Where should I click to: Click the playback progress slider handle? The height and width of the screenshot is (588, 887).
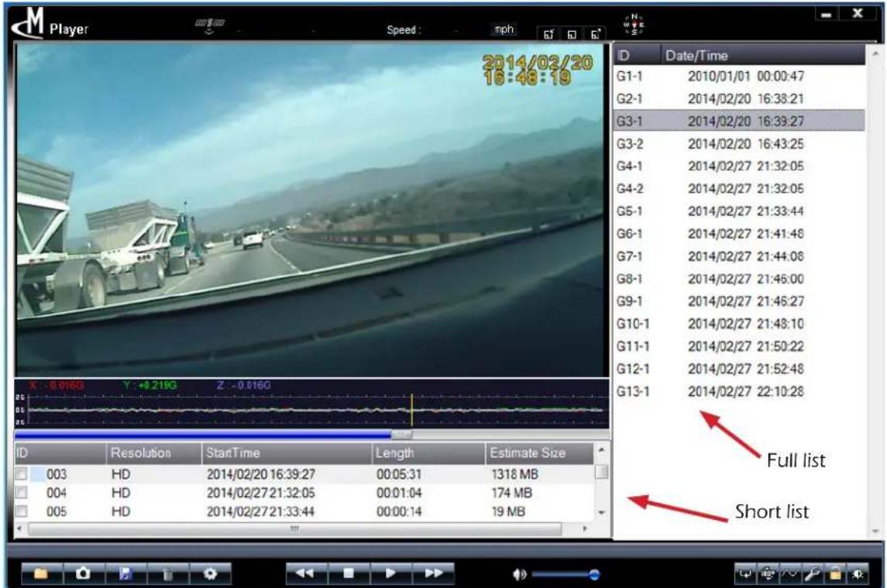pyautogui.click(x=402, y=435)
